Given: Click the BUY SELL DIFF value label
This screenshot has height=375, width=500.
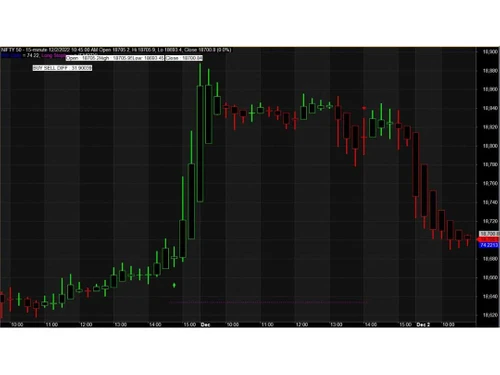Looking at the screenshot, I should point(62,68).
